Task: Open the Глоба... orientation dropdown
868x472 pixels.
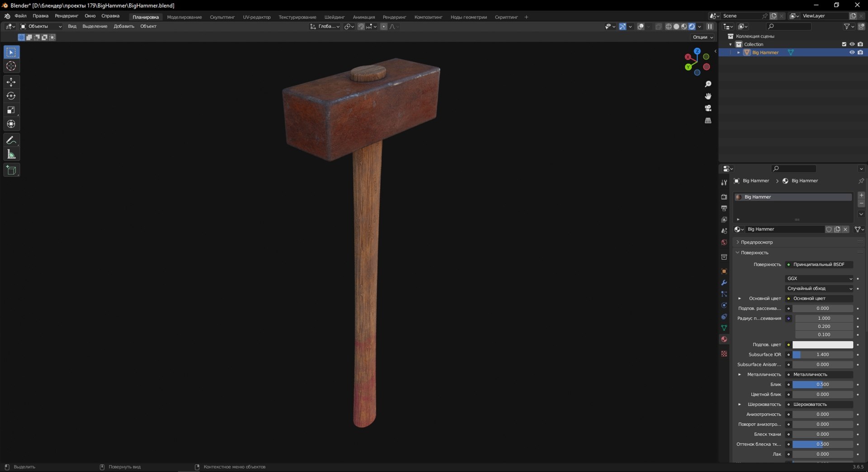Action: coord(325,27)
